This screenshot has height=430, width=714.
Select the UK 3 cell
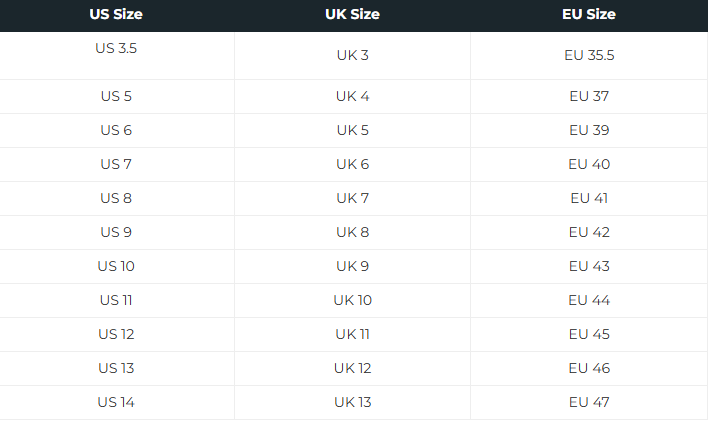coord(352,55)
